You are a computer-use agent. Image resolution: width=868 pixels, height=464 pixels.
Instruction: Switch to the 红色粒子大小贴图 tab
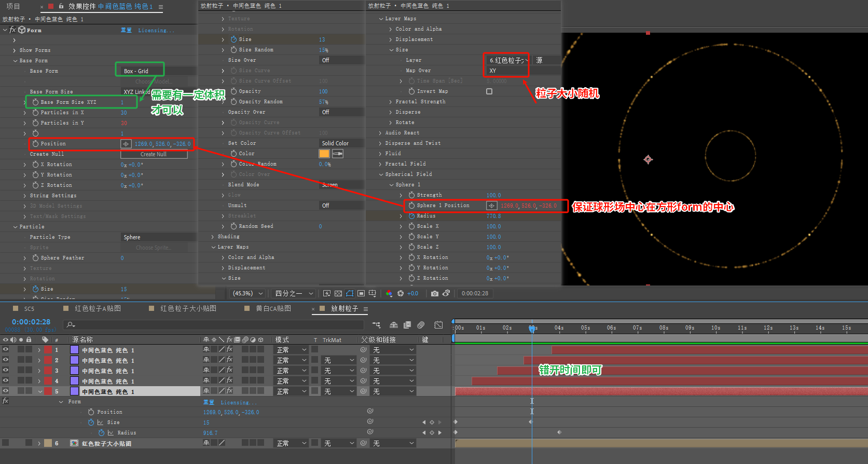[x=188, y=308]
